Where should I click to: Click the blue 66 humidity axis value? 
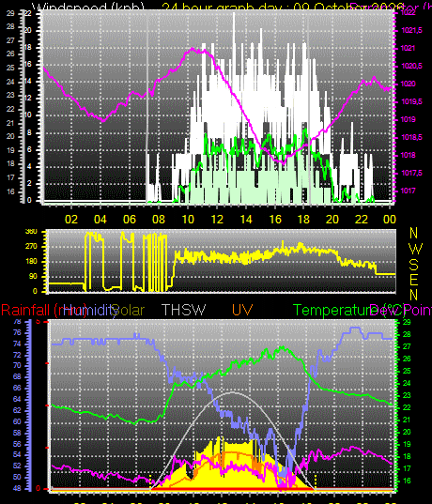17,388
